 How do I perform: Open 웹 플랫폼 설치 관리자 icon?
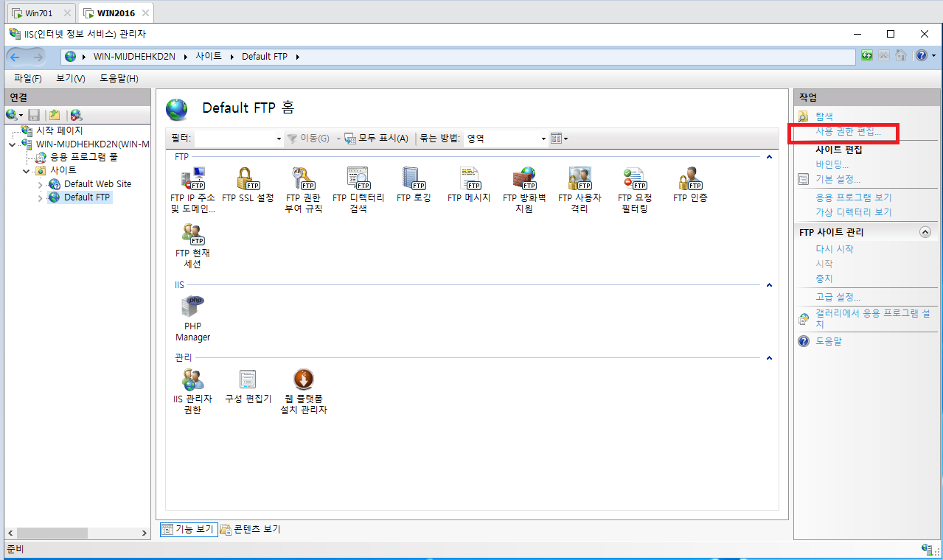coord(303,392)
